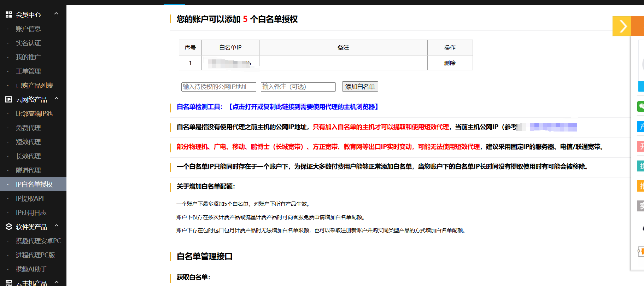The height and width of the screenshot is (286, 644).
Task: Click the 添加白名单 button
Action: coord(360,87)
